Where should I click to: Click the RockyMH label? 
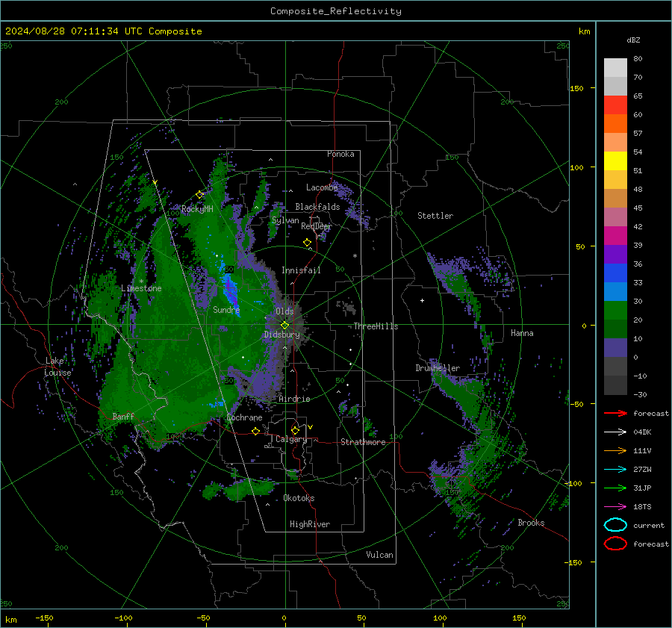coord(197,209)
